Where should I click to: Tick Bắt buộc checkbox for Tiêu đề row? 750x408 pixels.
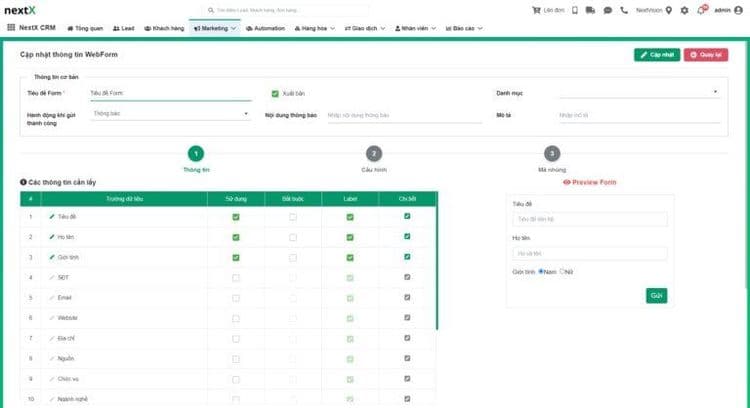[x=292, y=217]
